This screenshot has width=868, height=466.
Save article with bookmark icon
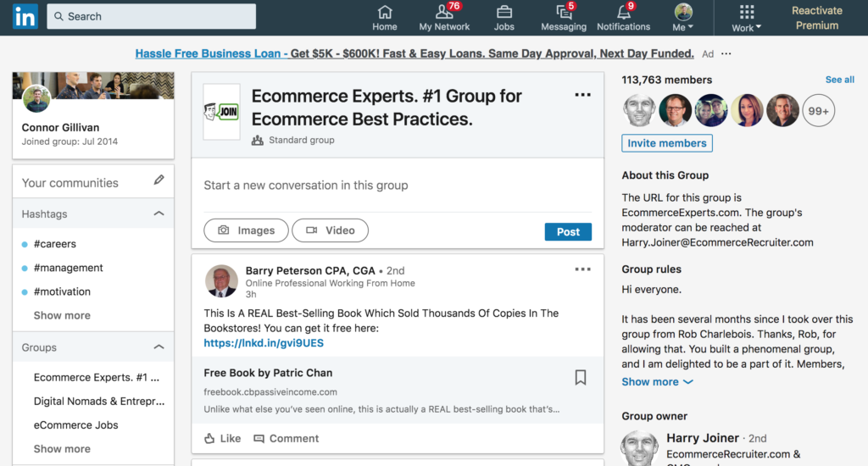pos(580,377)
